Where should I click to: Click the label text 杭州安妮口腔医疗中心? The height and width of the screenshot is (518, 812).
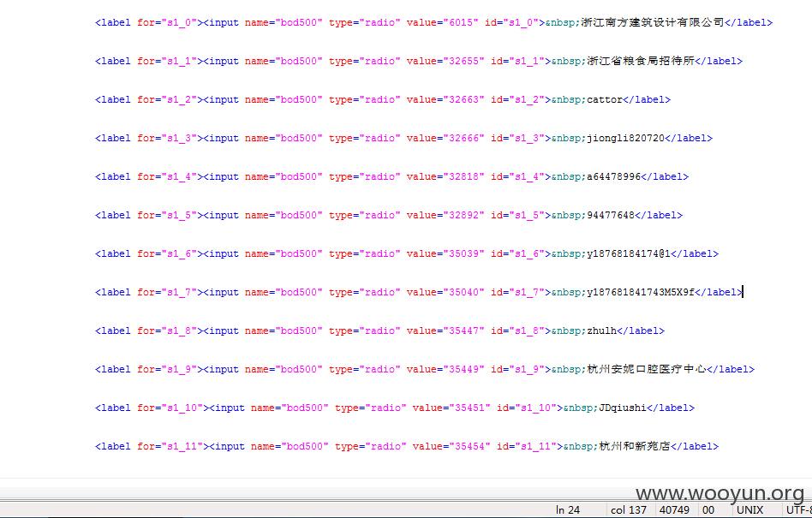pyautogui.click(x=647, y=369)
